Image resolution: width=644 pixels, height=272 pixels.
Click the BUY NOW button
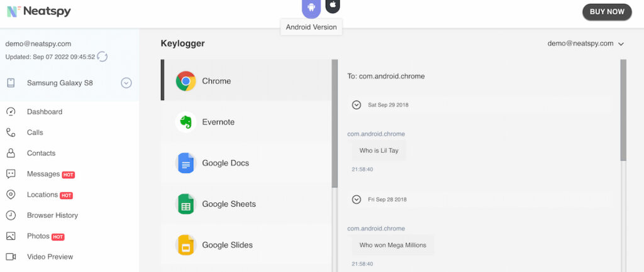[x=607, y=12]
